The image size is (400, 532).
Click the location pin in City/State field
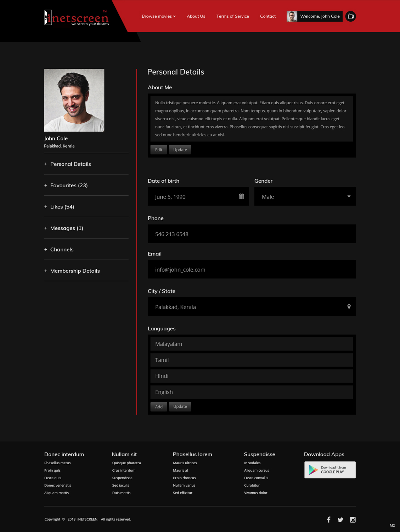[x=349, y=306]
